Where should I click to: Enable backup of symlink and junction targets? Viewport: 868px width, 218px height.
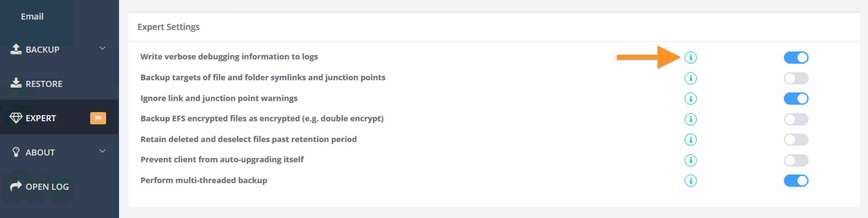coord(796,78)
